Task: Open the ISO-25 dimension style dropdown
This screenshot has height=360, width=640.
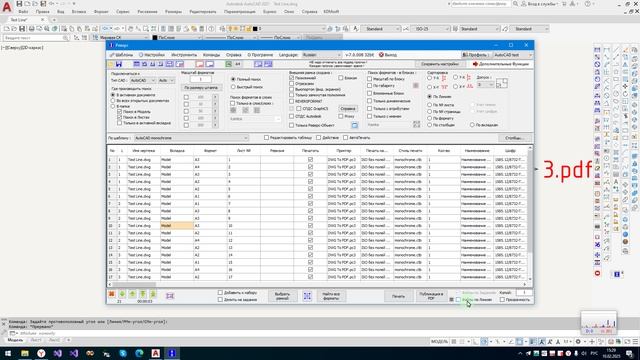Action: pos(430,29)
